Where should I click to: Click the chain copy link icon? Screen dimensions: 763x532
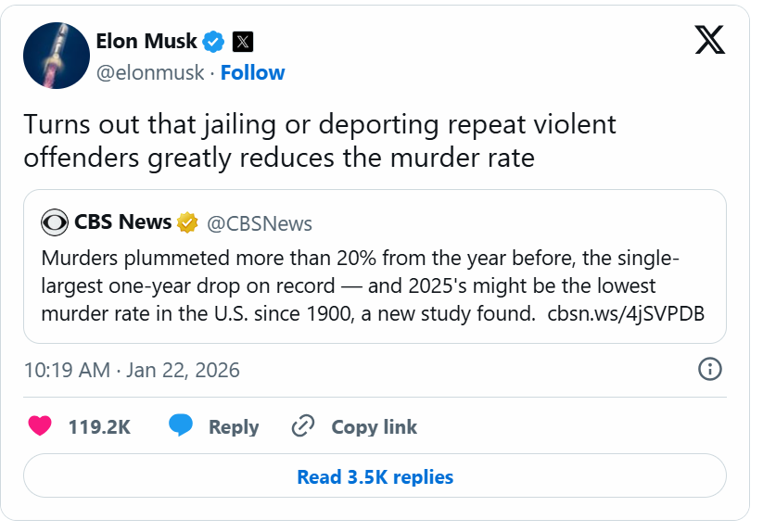(303, 426)
